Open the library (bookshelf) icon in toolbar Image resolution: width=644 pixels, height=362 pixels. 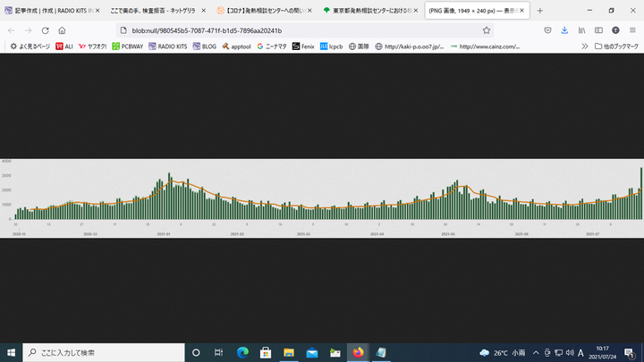pos(581,29)
